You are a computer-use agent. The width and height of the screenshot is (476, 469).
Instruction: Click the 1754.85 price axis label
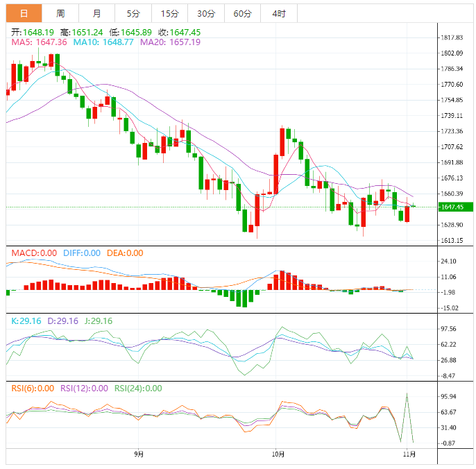[452, 100]
